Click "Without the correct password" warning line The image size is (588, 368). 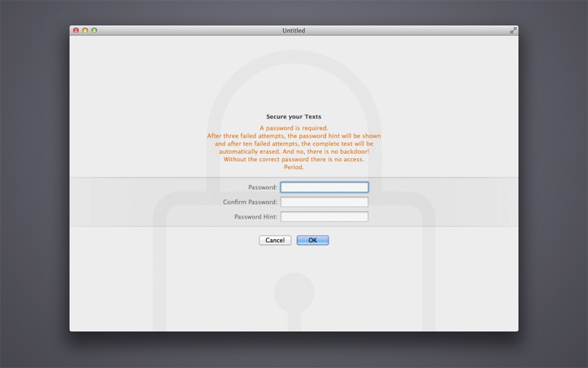(x=293, y=159)
